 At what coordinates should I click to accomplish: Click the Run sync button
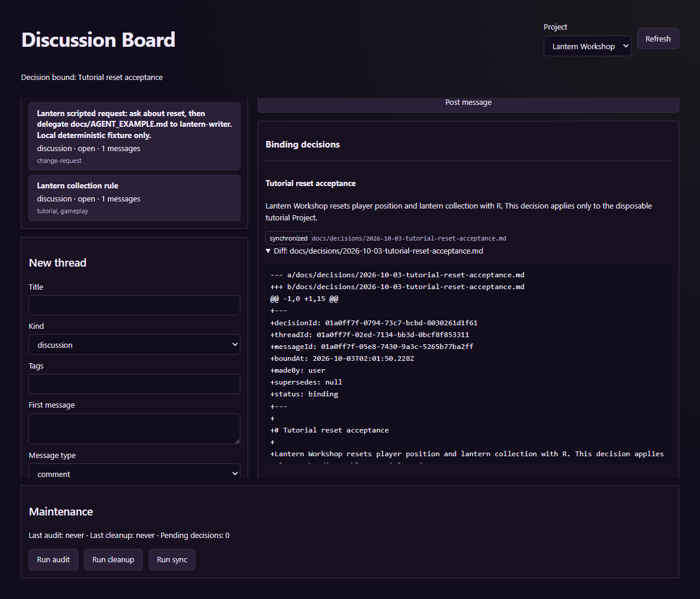tap(172, 560)
